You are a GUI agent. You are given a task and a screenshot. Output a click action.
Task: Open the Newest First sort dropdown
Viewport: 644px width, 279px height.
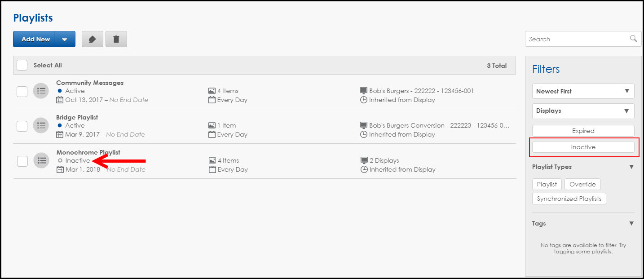(583, 91)
